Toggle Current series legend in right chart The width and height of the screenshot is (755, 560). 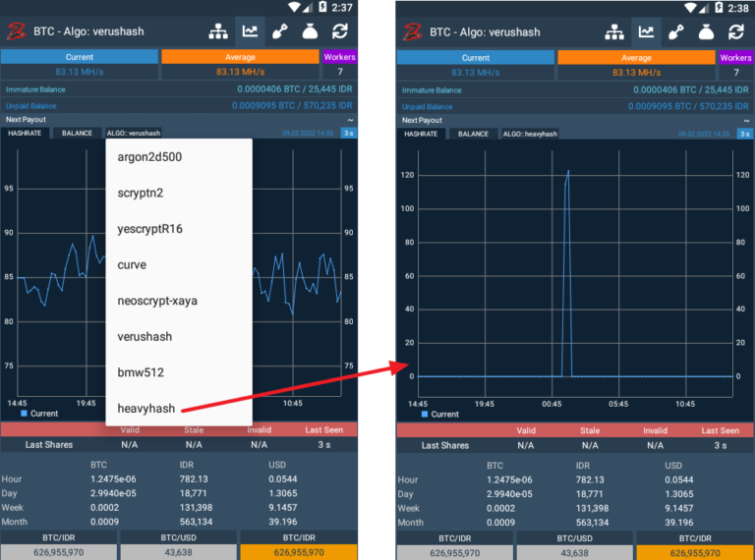pyautogui.click(x=439, y=415)
